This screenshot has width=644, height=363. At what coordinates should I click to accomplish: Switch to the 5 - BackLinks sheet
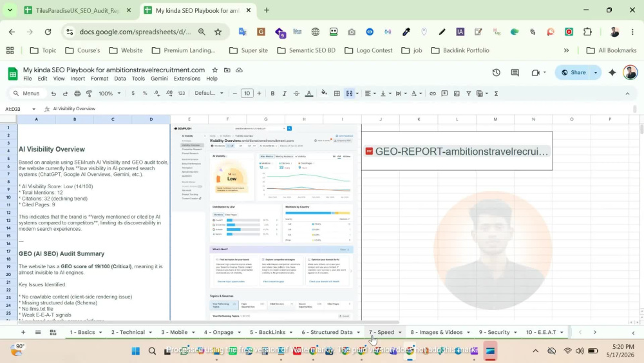point(268,332)
